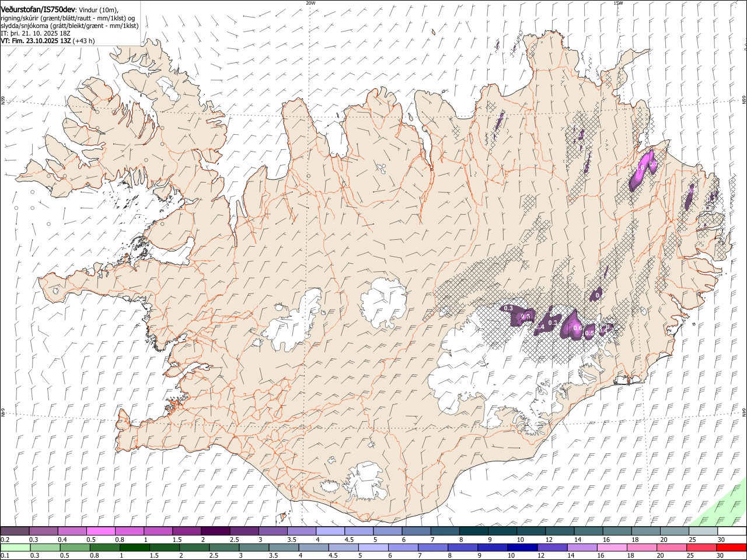Click the upper legend swatch between 0.4 and 0.5
The width and height of the screenshot is (747, 560).
click(x=72, y=531)
